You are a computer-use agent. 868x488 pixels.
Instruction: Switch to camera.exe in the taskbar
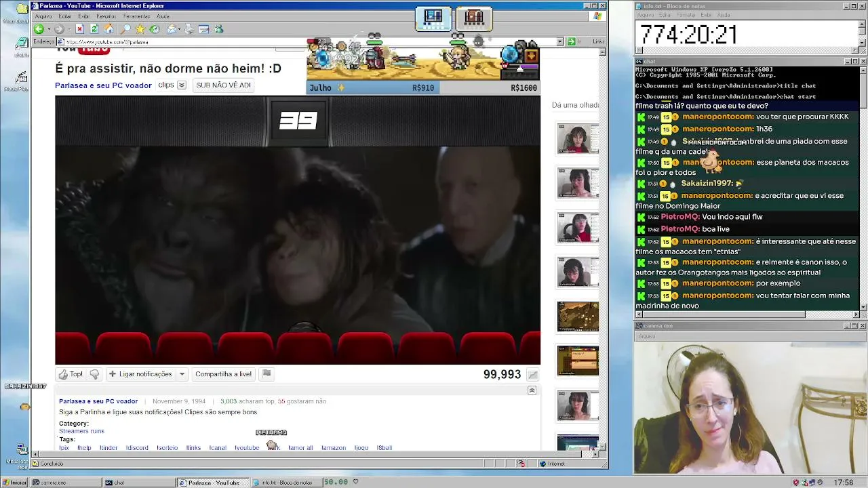(x=65, y=483)
